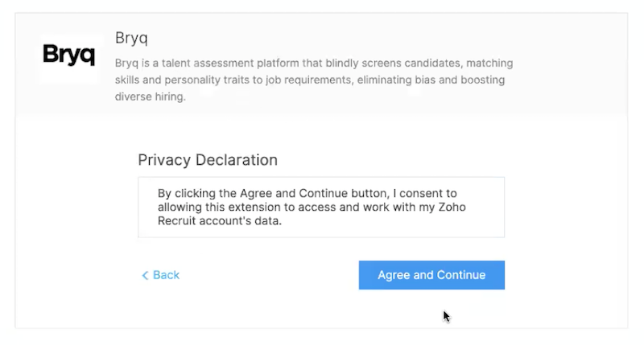Click the Privacy Declaration heading
644x345 pixels.
[x=208, y=160]
